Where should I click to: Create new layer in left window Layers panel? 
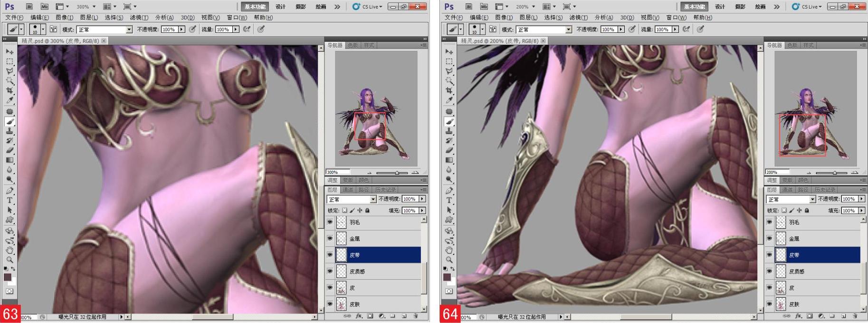(404, 316)
